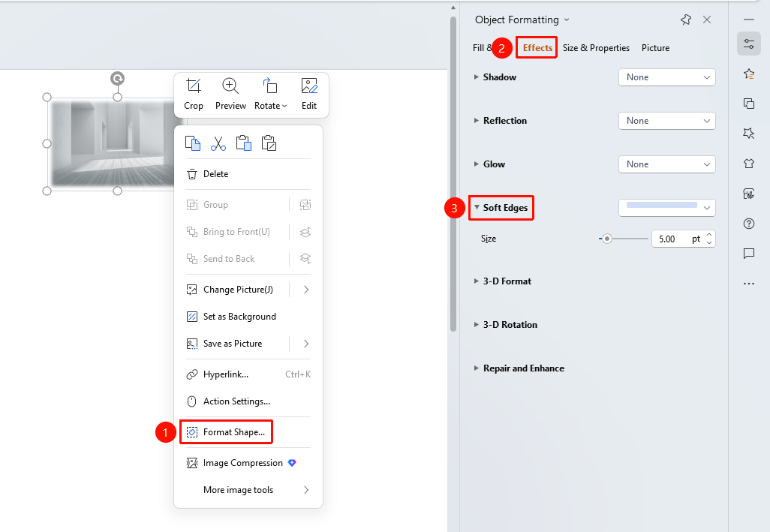Open the help question mark sidebar icon

point(749,224)
